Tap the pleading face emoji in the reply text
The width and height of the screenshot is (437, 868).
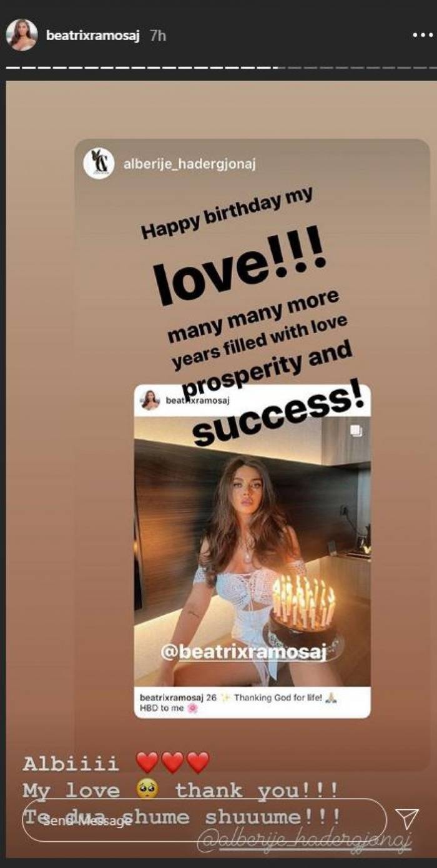click(146, 790)
